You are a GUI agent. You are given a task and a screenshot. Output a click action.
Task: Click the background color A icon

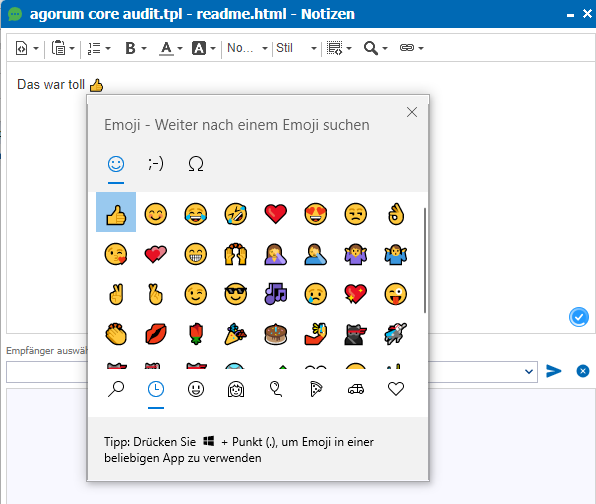(x=199, y=48)
